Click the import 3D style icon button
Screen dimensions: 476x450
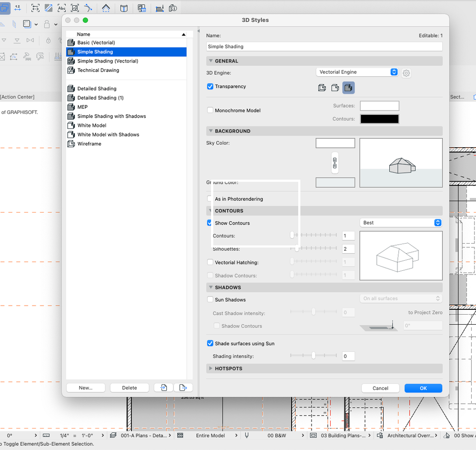click(163, 388)
